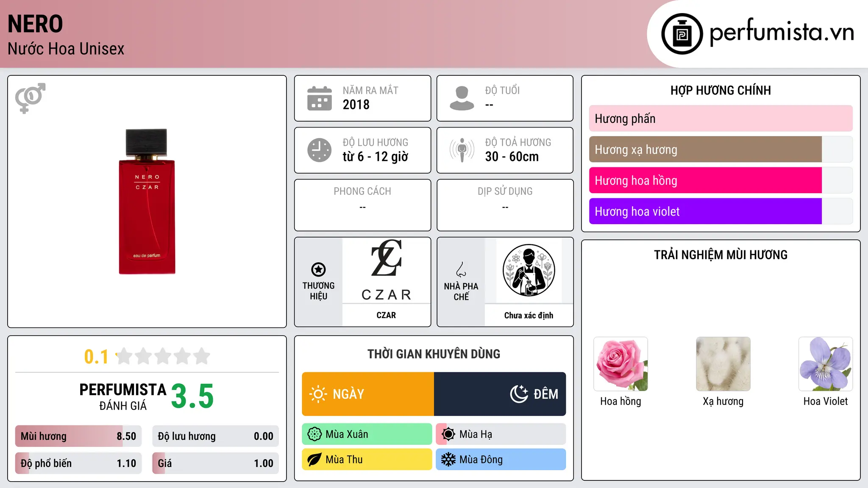This screenshot has height=488, width=868.
Task: Click the Mùi hương 8.50 score bar
Action: pyautogui.click(x=78, y=436)
